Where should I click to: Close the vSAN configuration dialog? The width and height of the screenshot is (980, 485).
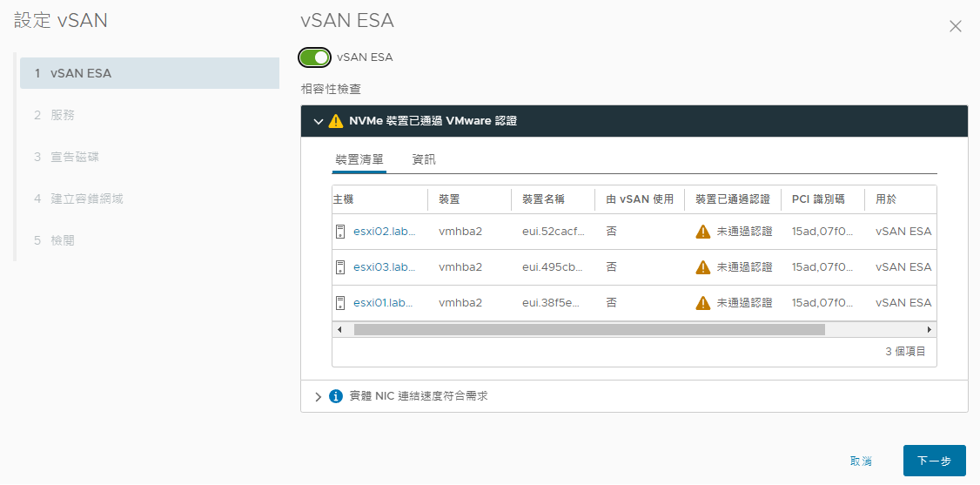click(x=955, y=26)
